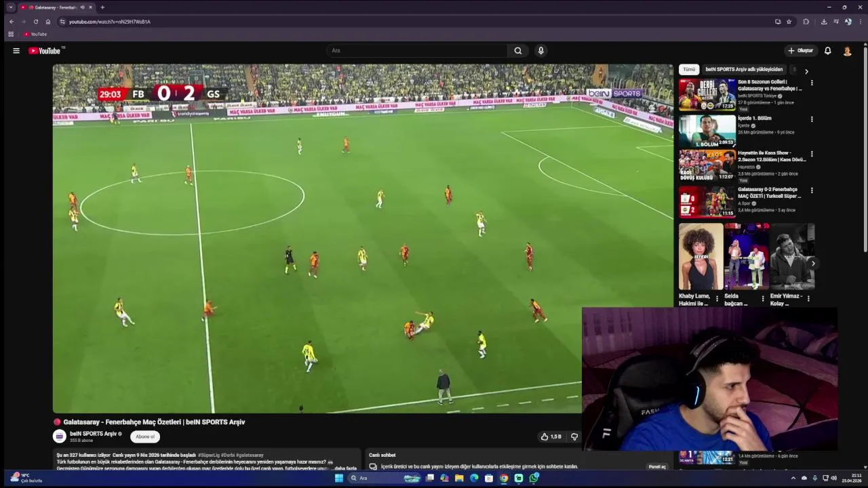868x488 pixels.
Task: Click the YouTube search field
Action: point(416,51)
